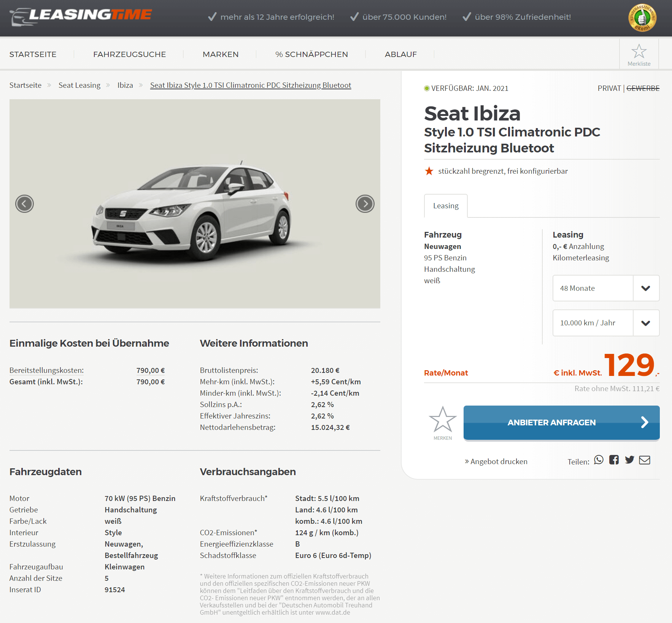The image size is (672, 623).
Task: Click Bereitstellungskosten label
Action: pyautogui.click(x=46, y=370)
